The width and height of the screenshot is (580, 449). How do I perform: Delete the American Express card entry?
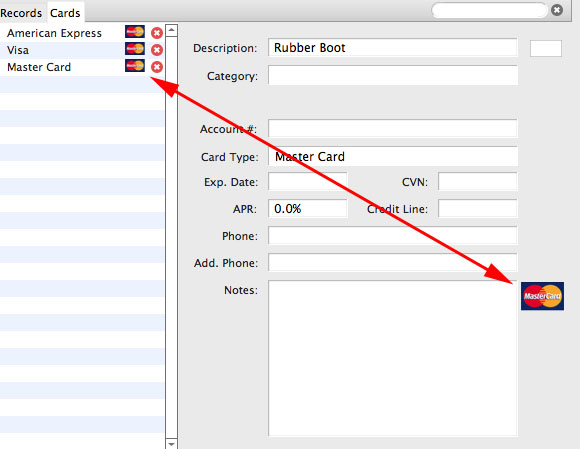click(x=157, y=33)
